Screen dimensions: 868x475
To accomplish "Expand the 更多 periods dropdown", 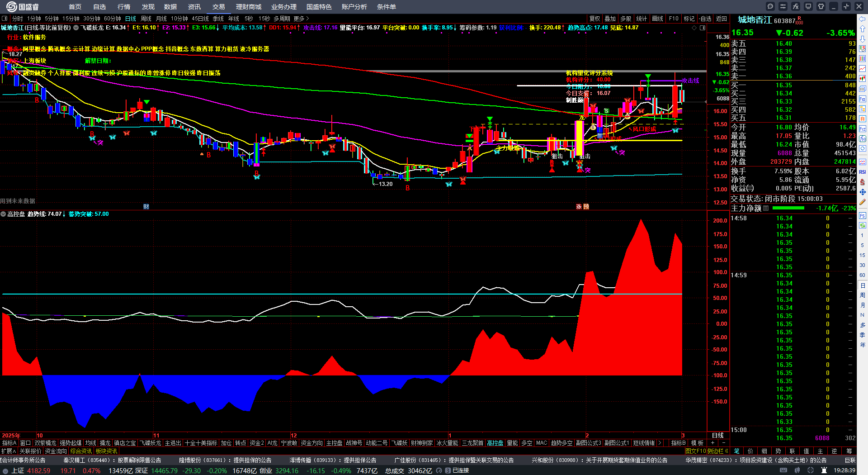I will (302, 19).
